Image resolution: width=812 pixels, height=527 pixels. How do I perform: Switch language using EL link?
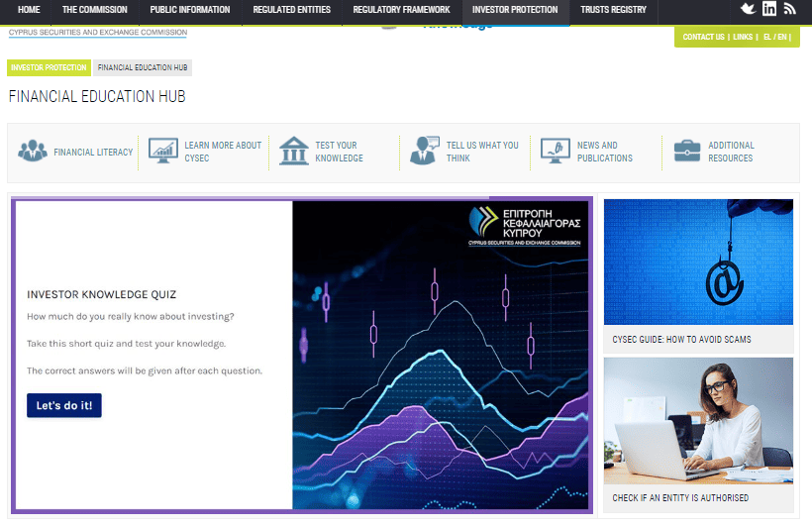tap(767, 37)
